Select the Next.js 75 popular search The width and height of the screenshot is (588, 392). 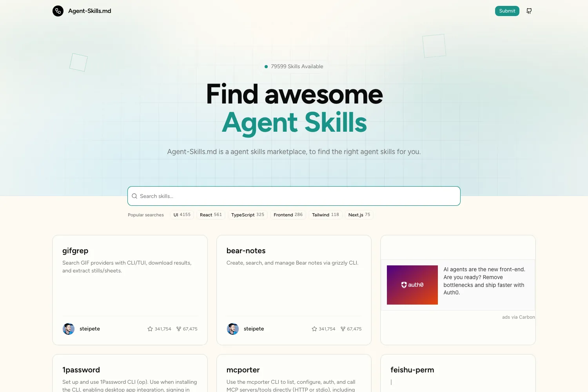point(359,215)
